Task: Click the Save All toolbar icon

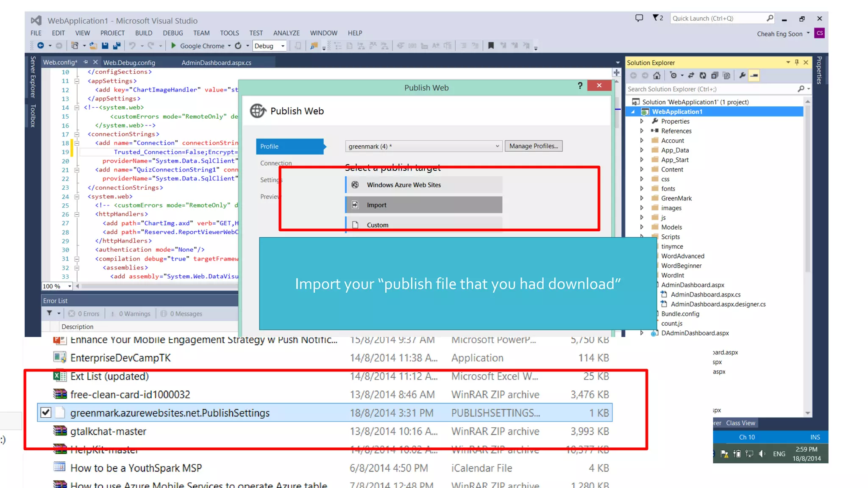Action: pyautogui.click(x=117, y=46)
